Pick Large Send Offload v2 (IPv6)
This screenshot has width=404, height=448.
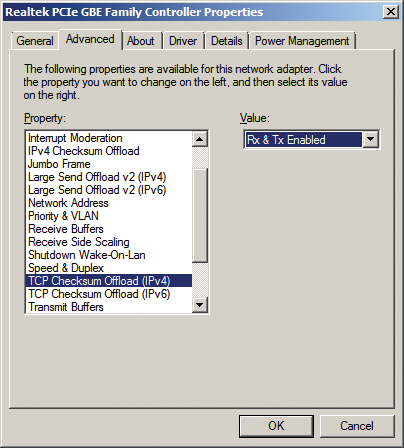(108, 190)
